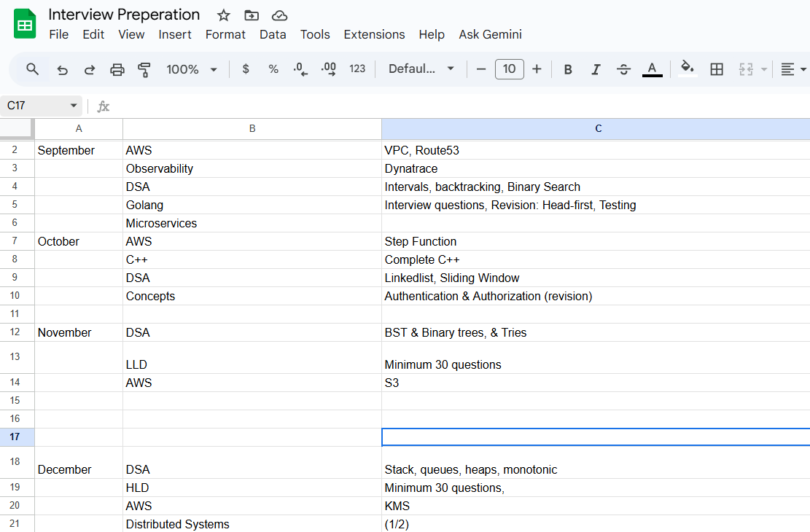Image resolution: width=810 pixels, height=532 pixels.
Task: Activate the paint format roller
Action: [x=144, y=69]
